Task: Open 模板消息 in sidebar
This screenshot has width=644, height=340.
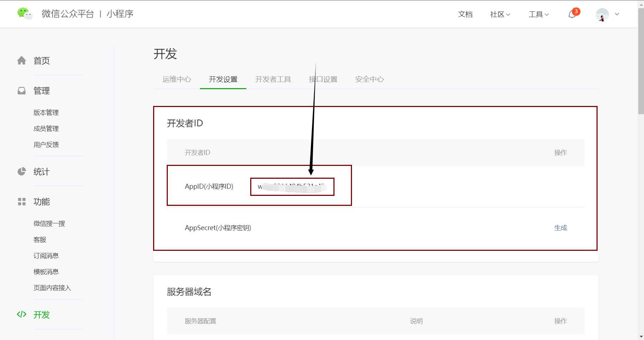Action: [x=46, y=272]
